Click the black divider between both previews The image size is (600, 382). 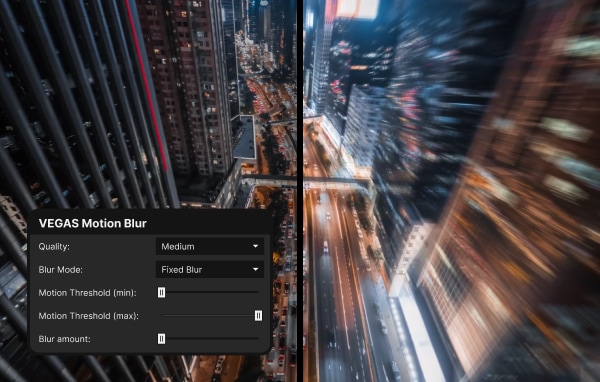click(300, 191)
